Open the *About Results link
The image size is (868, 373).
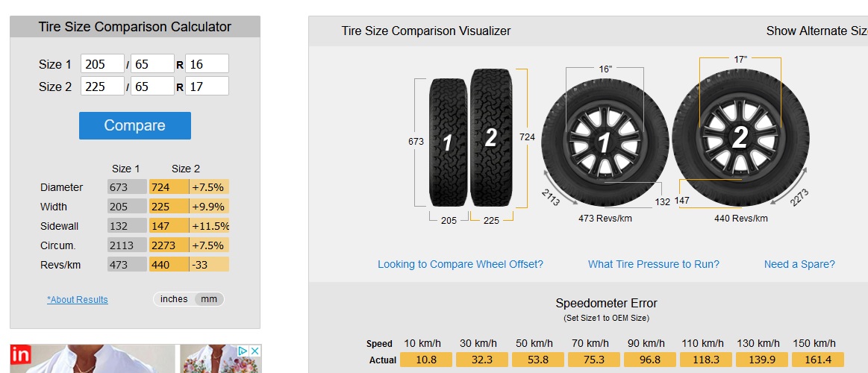[x=78, y=300]
